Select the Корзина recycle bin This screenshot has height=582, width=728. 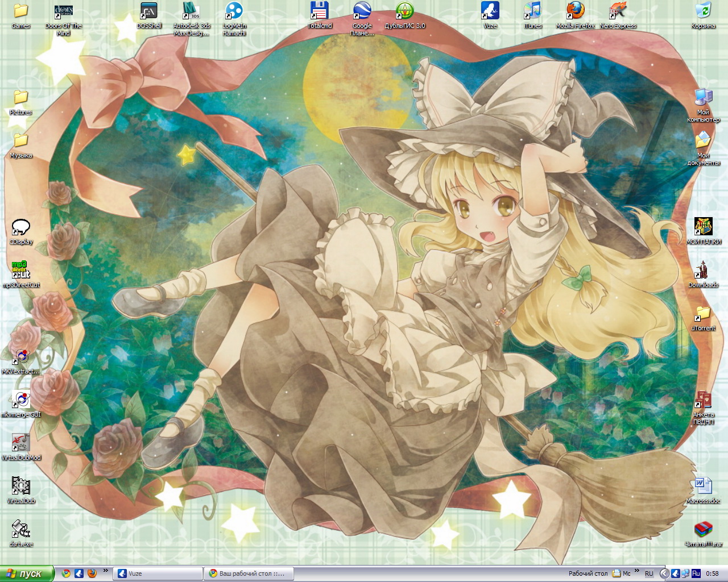tap(704, 15)
